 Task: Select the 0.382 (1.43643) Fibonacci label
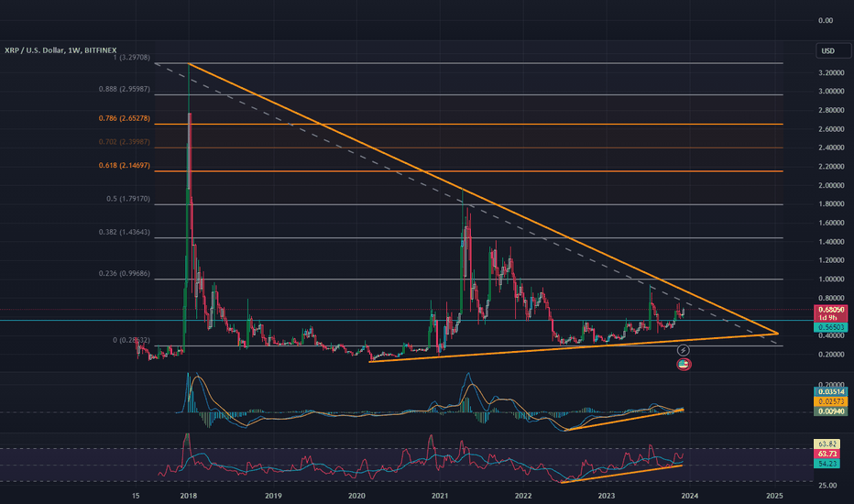click(125, 232)
